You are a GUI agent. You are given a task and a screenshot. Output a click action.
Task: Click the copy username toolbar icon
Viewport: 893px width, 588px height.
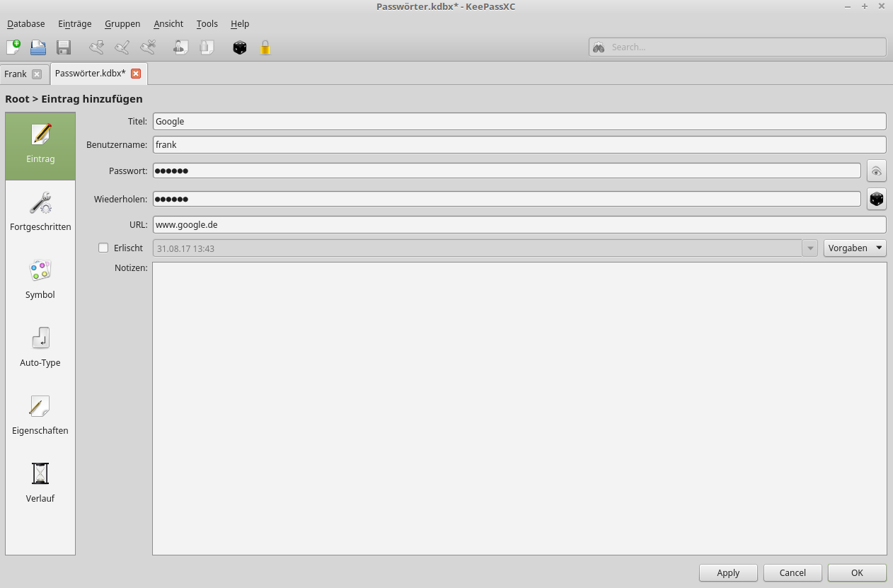[180, 47]
